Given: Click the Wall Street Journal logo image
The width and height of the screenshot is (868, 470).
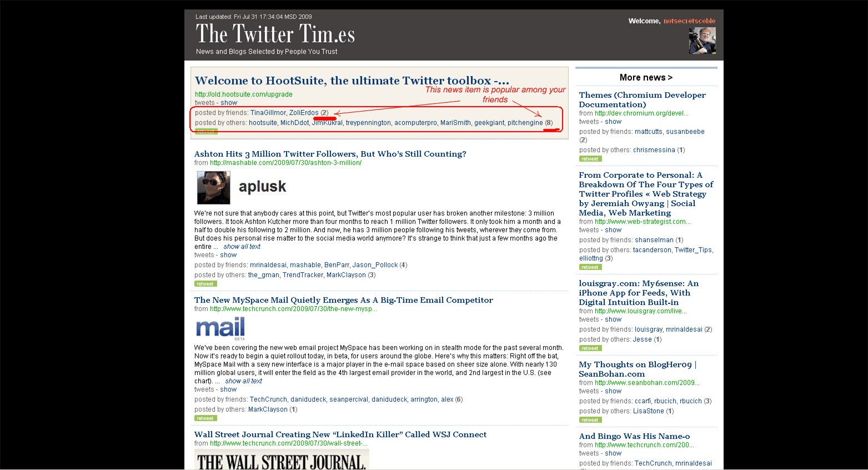Looking at the screenshot, I should [x=282, y=461].
